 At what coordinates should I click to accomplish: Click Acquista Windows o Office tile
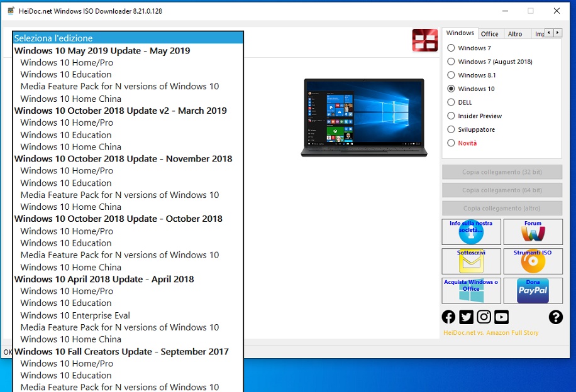pos(471,290)
